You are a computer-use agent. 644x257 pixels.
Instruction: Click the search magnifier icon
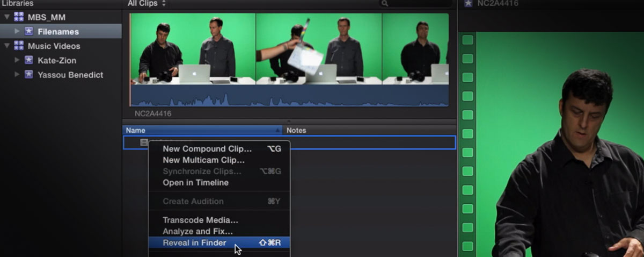(x=384, y=3)
